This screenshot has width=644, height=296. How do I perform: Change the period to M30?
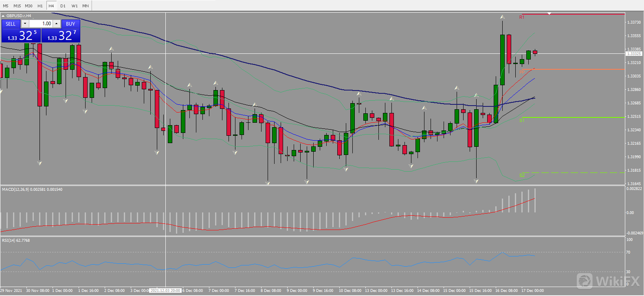click(x=29, y=6)
